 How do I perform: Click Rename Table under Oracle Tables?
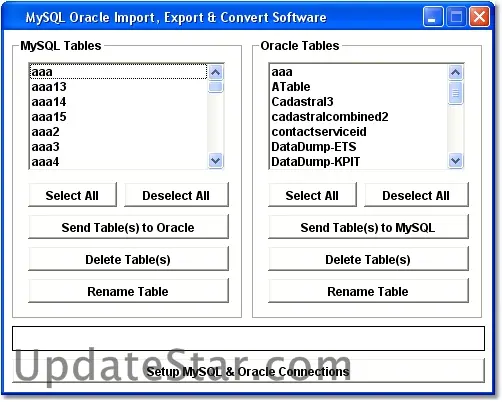click(x=368, y=291)
